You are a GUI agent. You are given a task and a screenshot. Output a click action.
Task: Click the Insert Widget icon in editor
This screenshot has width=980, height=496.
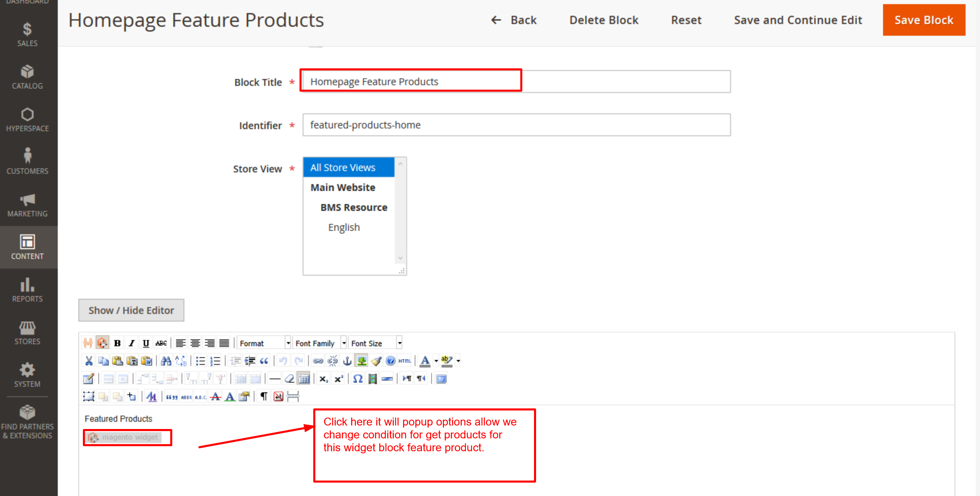(x=102, y=343)
